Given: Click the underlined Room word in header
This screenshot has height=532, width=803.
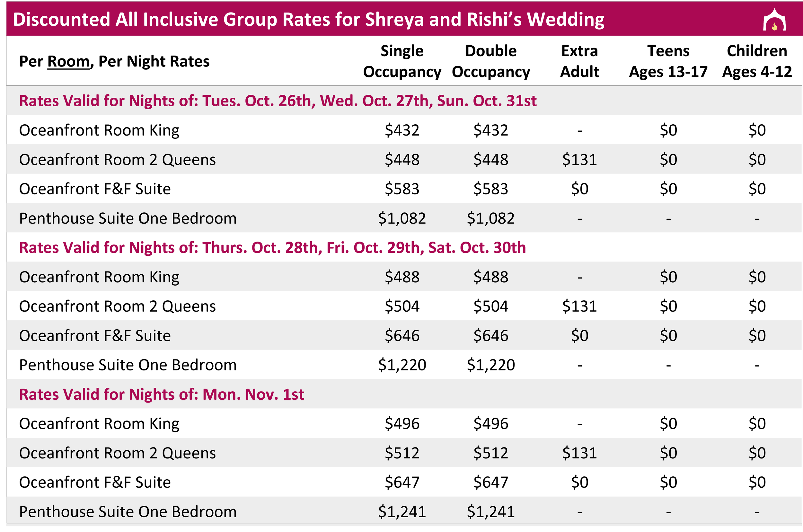Looking at the screenshot, I should pos(68,61).
